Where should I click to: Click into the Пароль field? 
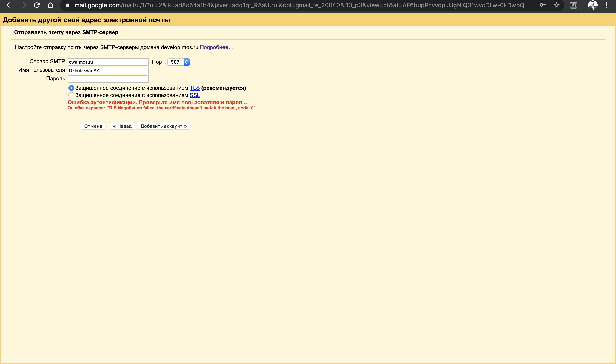click(x=108, y=79)
